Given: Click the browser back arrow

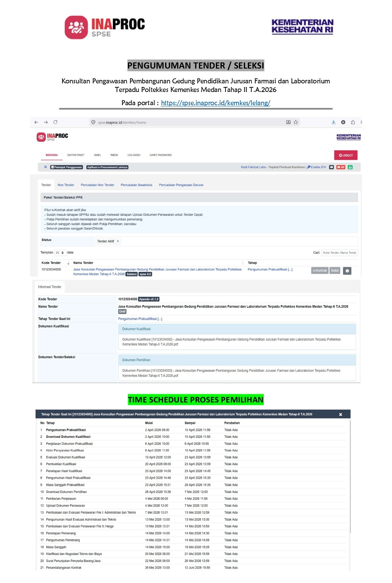Looking at the screenshot, I should 36,122.
